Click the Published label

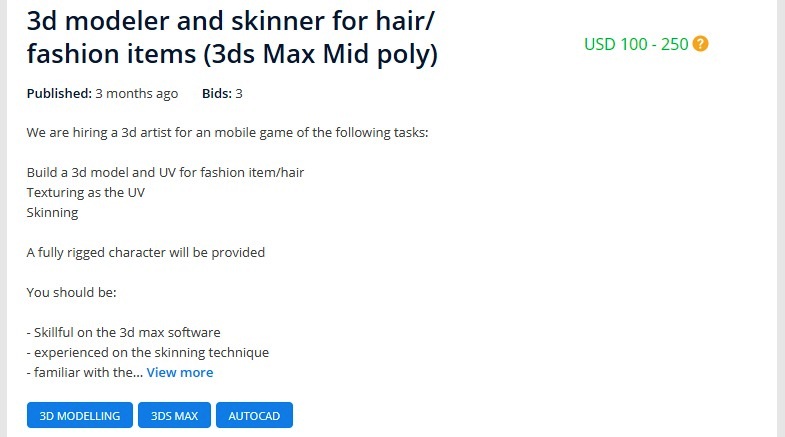tap(59, 94)
